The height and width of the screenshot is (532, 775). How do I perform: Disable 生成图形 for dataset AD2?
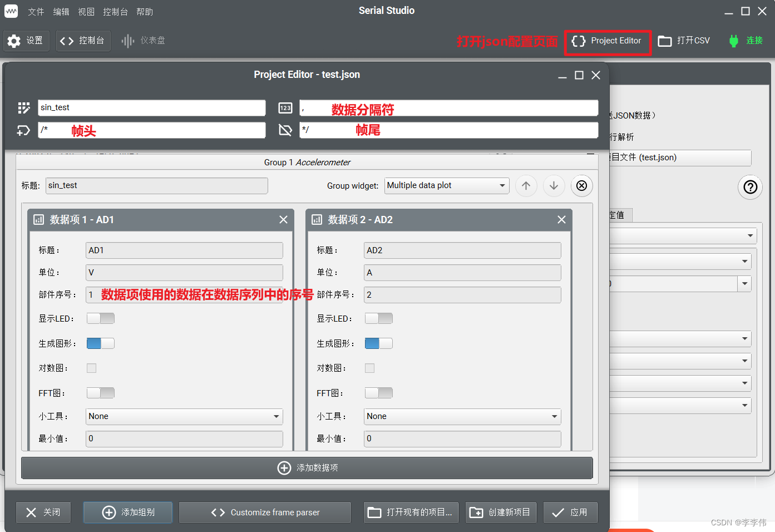point(378,343)
